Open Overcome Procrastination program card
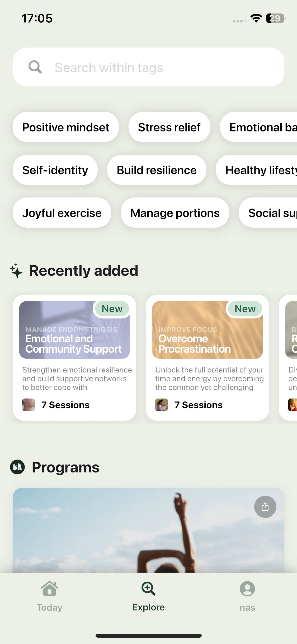297x644 pixels. pos(208,358)
